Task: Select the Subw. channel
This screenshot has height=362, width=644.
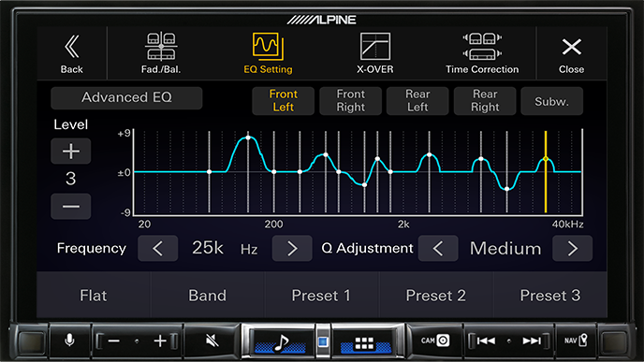Action: (x=551, y=101)
